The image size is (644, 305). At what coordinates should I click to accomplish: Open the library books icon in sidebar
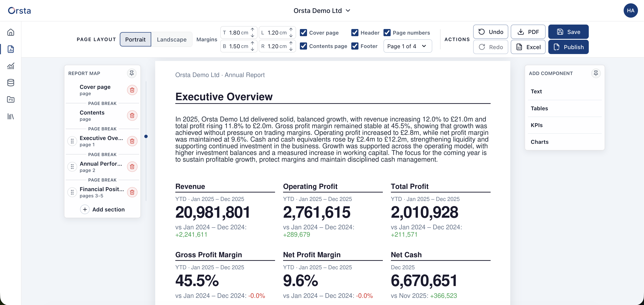(11, 116)
